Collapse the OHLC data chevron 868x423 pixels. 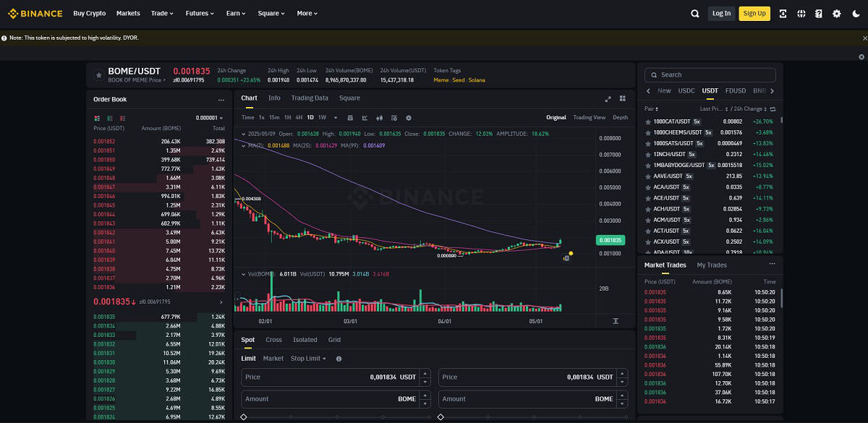pyautogui.click(x=244, y=134)
